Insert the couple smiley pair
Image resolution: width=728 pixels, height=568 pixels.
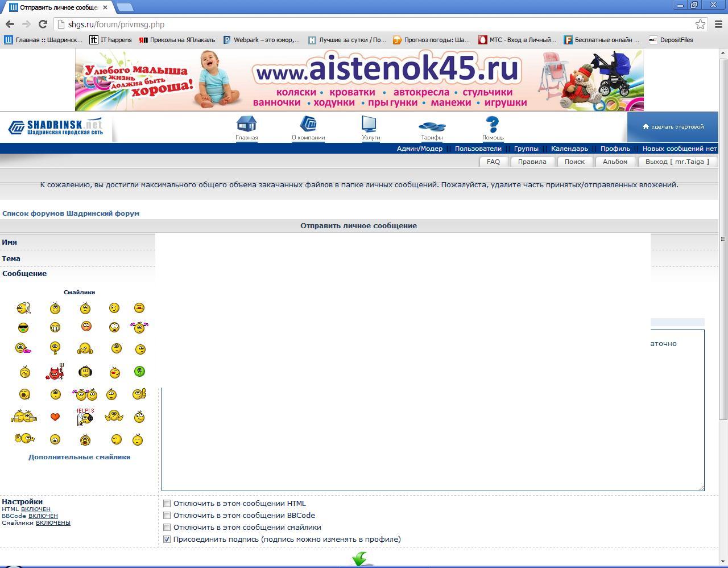point(85,394)
